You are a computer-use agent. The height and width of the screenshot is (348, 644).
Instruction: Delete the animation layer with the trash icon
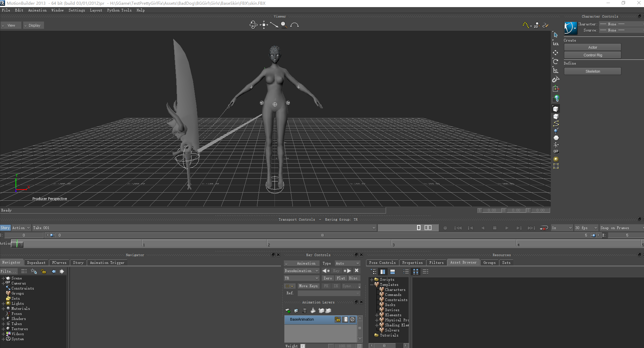(305, 310)
